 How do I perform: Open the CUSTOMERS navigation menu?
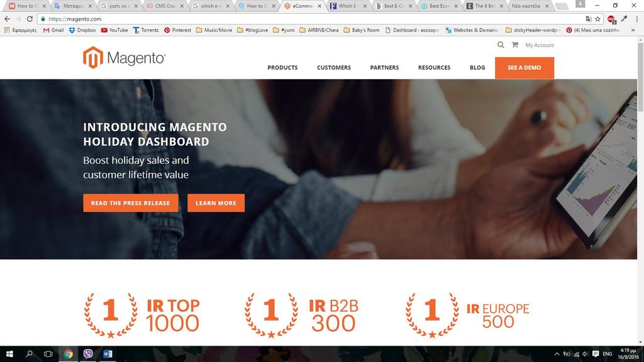[x=334, y=67]
